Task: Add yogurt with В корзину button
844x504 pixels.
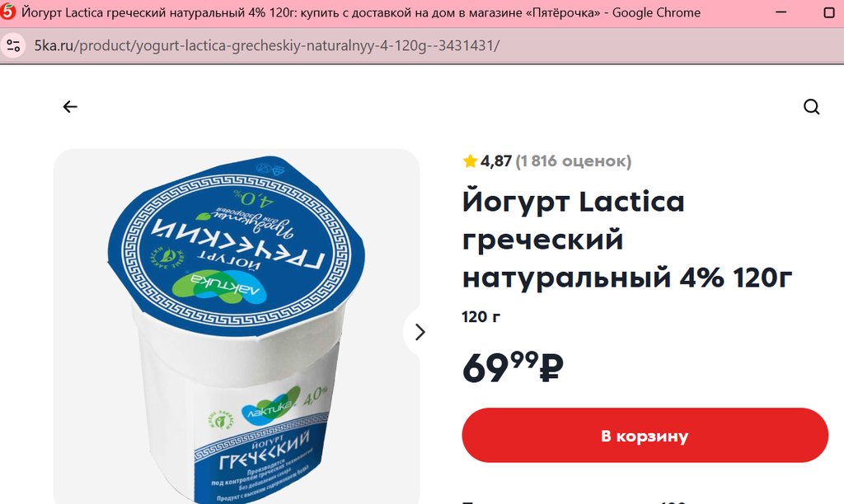Action: [x=645, y=435]
